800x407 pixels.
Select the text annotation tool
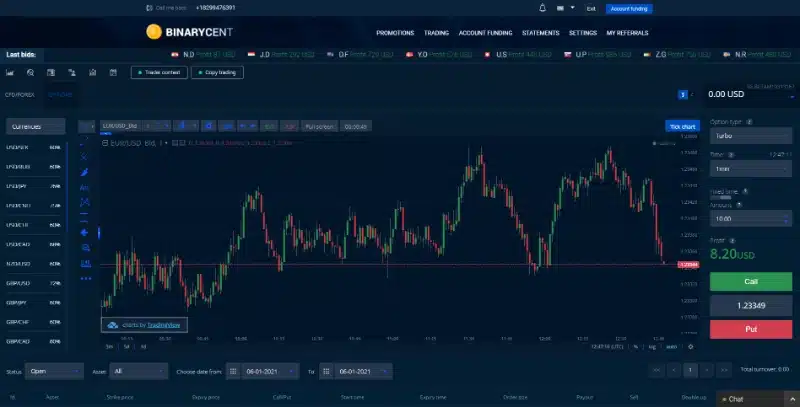coord(85,188)
